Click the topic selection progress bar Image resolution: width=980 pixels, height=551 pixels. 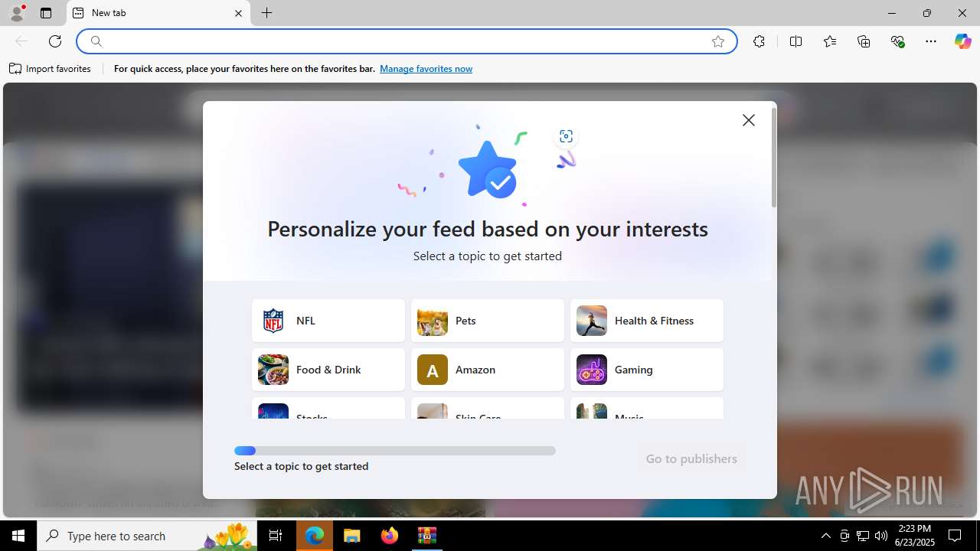pyautogui.click(x=395, y=451)
